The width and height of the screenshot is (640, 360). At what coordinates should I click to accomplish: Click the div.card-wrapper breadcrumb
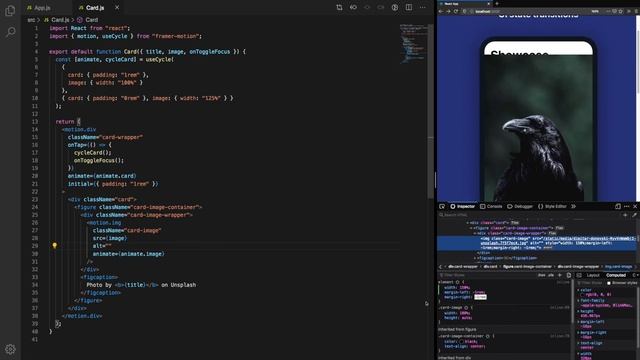coord(462,267)
